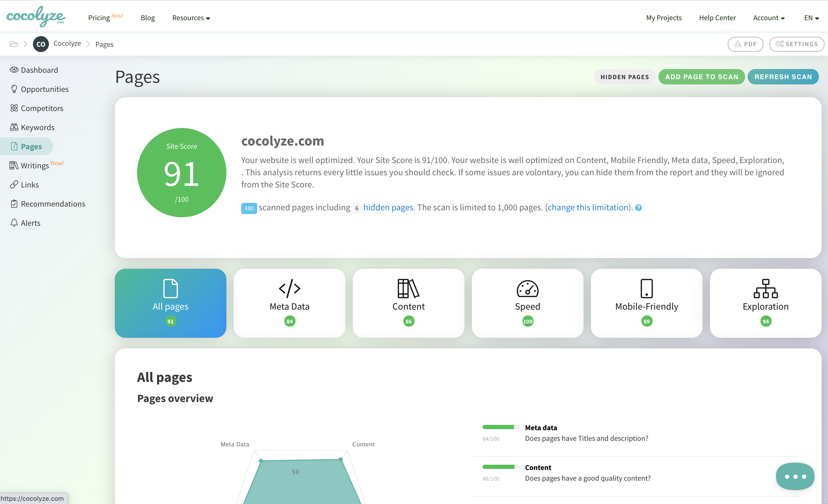Click the Competitors atom icon
Screen dimensions: 828x504
(x=14, y=108)
